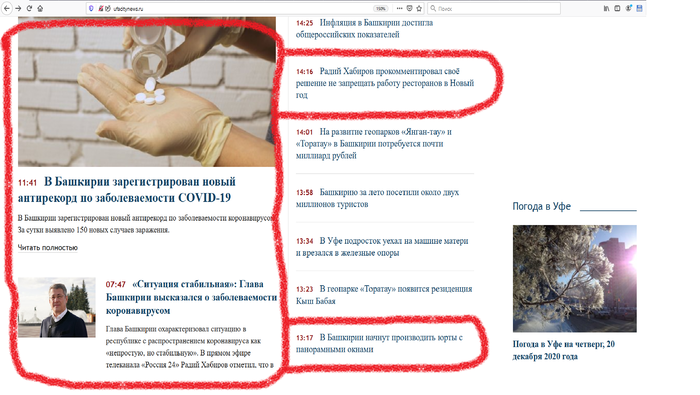The width and height of the screenshot is (700, 395).
Task: Click 'Читать полностью' link
Action: click(48, 247)
